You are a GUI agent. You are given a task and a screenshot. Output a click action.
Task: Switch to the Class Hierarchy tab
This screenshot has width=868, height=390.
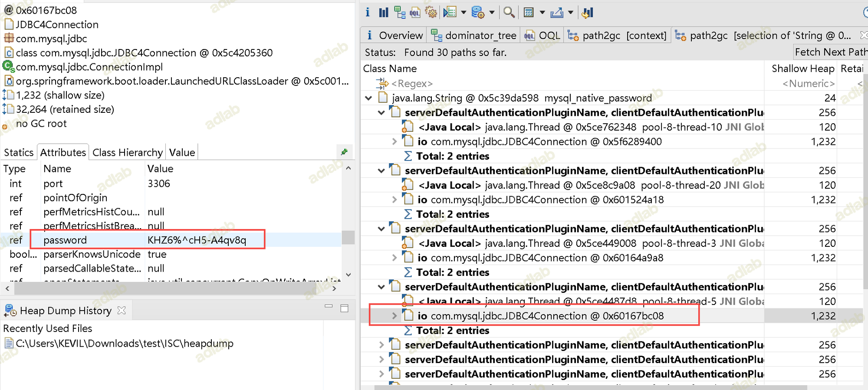tap(128, 152)
